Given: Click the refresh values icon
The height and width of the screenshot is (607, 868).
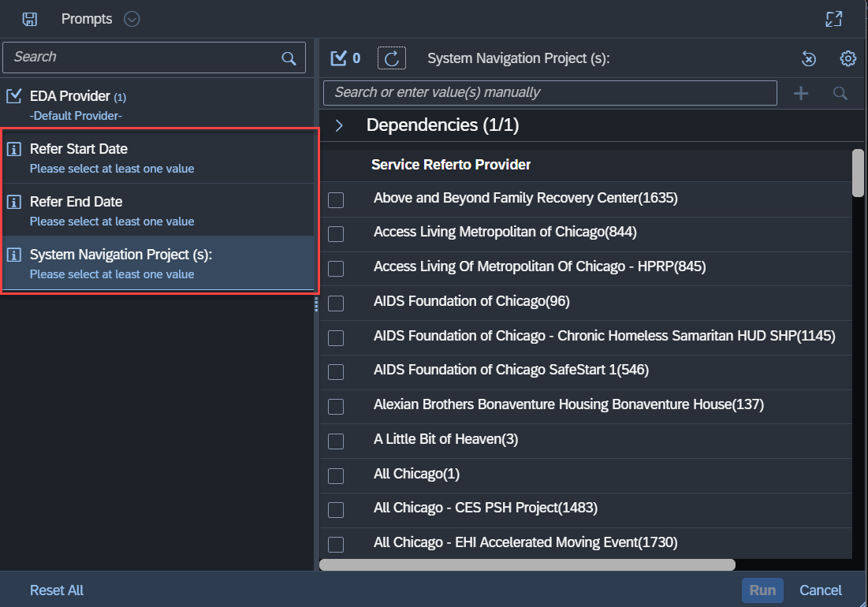Looking at the screenshot, I should pos(391,58).
